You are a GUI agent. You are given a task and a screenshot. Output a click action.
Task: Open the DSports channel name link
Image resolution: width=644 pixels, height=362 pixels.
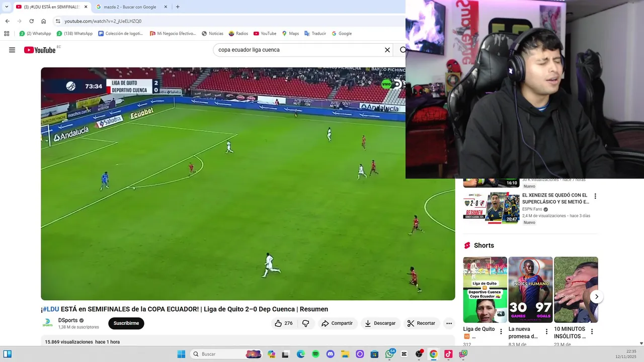(68, 320)
